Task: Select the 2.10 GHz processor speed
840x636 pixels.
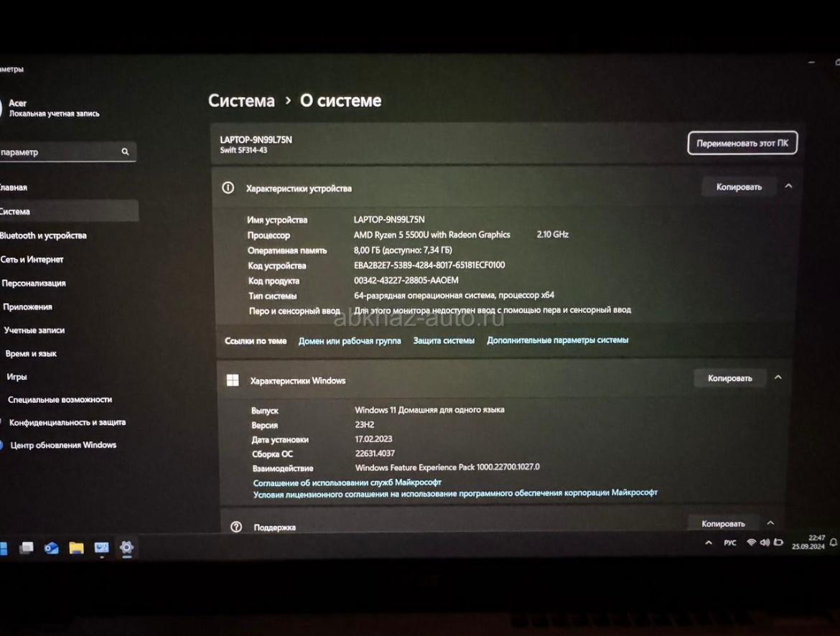Action: [552, 234]
